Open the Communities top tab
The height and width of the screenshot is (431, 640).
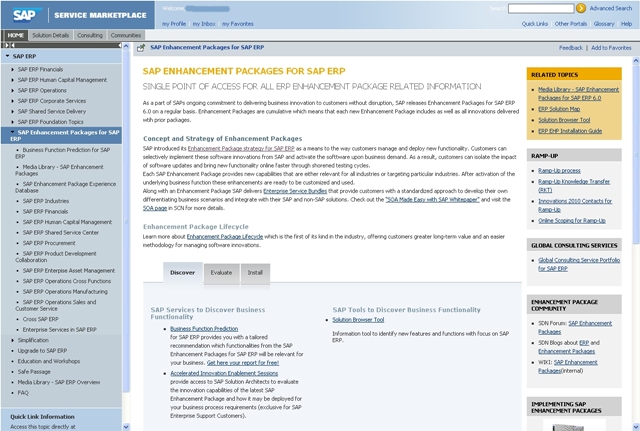tap(126, 35)
